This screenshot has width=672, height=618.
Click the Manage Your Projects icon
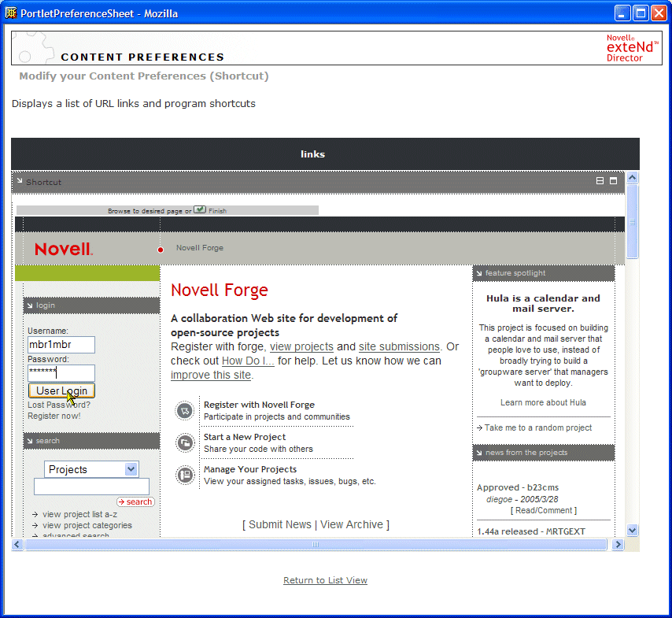point(185,476)
